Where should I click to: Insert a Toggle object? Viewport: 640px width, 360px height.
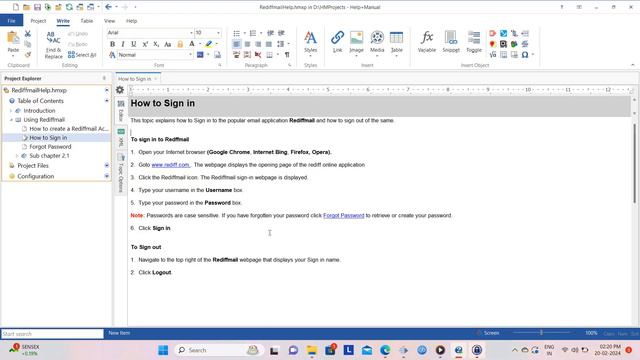pos(474,42)
